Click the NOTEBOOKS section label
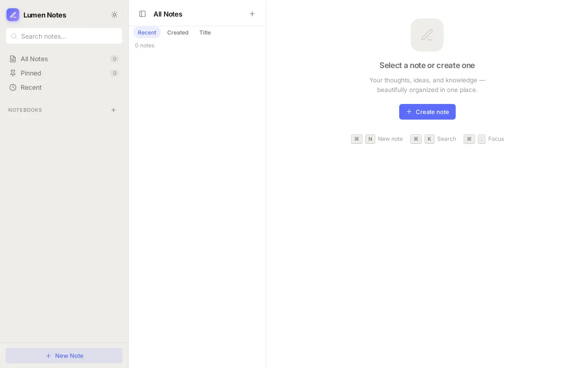The height and width of the screenshot is (368, 588). pos(25,110)
